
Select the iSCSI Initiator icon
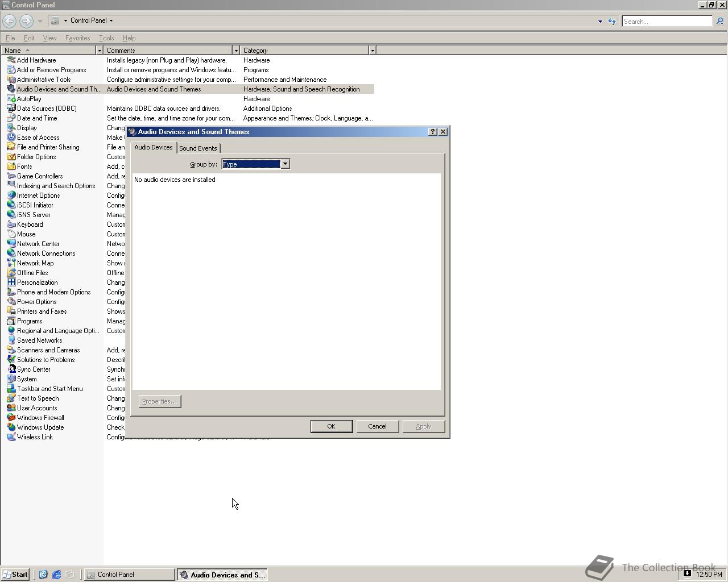tap(11, 205)
